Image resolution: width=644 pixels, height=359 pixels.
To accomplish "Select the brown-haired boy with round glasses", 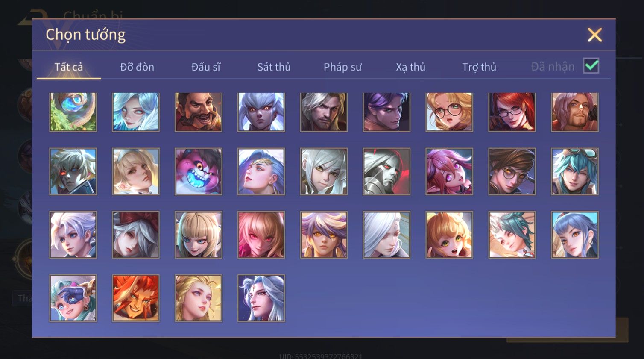I will click(x=512, y=171).
